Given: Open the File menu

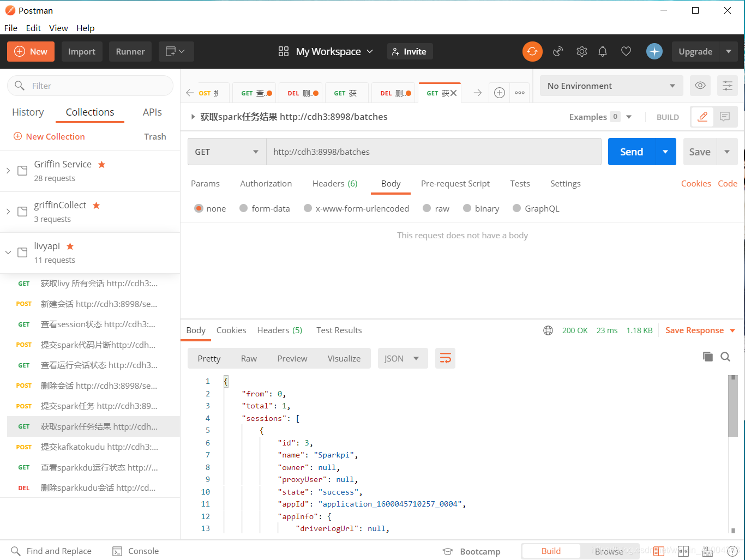Looking at the screenshot, I should pos(11,28).
